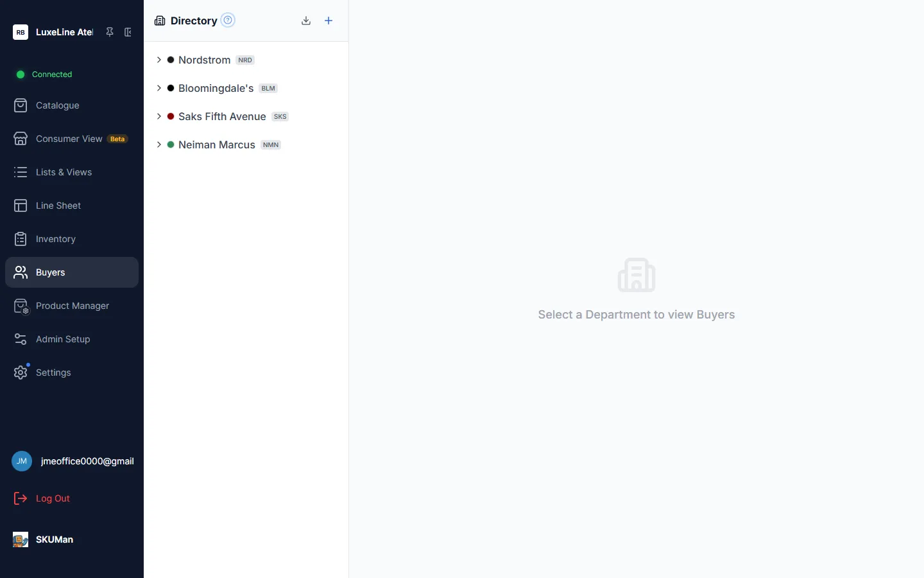Click the Connected status text
The width and height of the screenshot is (924, 578).
(52, 74)
